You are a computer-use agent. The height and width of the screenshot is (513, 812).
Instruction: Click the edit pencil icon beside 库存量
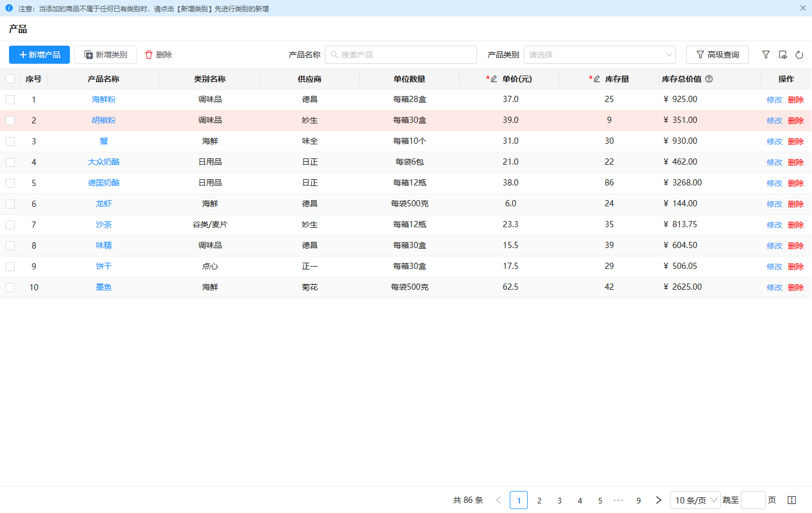tap(597, 79)
